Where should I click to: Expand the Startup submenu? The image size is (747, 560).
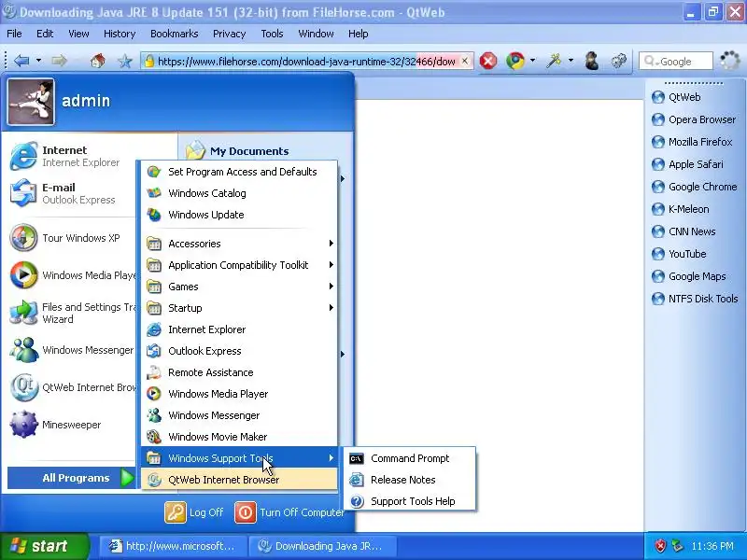[239, 308]
